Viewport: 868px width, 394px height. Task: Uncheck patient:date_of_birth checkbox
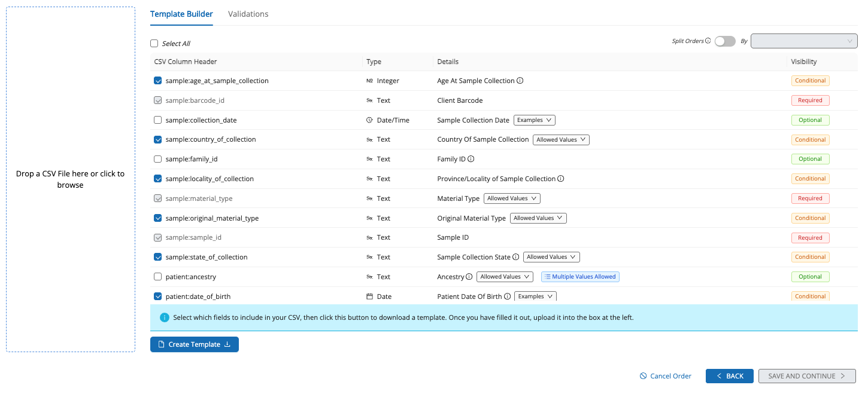[158, 297]
